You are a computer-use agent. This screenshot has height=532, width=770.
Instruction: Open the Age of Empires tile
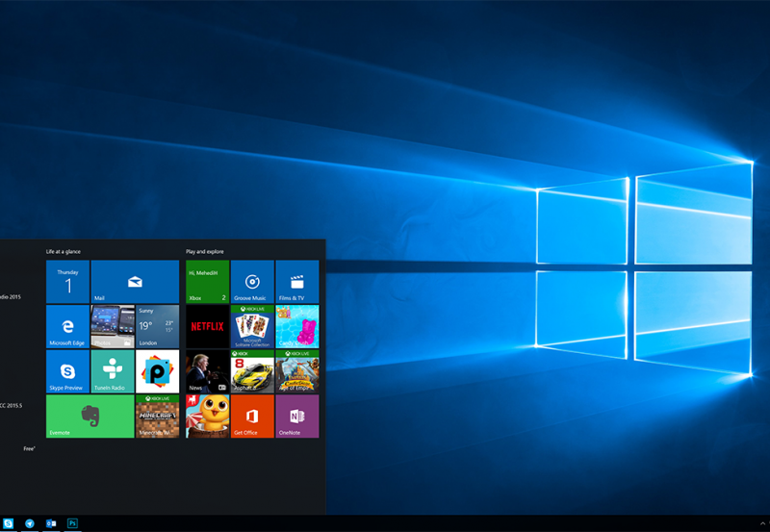tap(297, 371)
